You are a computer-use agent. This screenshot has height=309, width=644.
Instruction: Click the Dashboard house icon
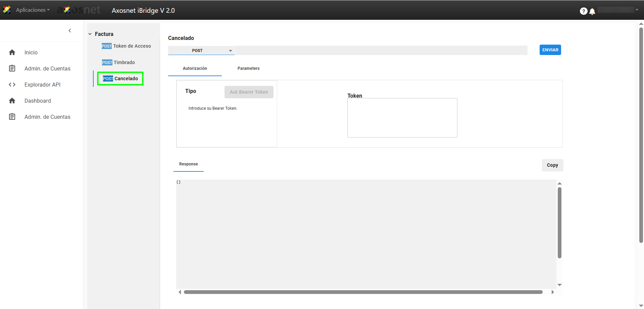[12, 101]
